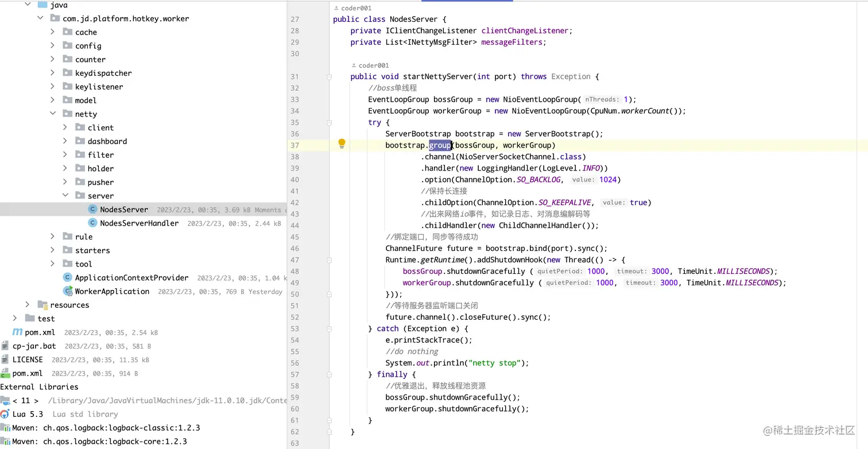Screen dimensions: 868x449
Task: Expand the cache package node
Action: coord(53,32)
